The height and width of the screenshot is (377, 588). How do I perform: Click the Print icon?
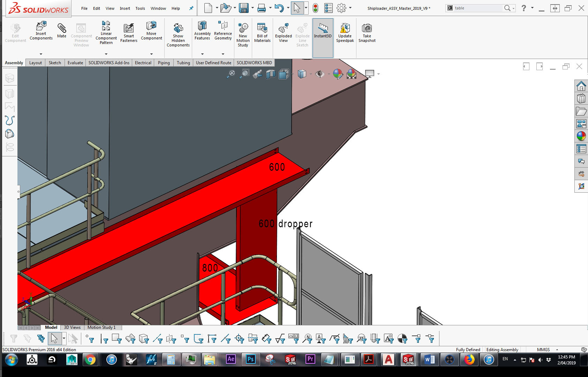coord(262,8)
